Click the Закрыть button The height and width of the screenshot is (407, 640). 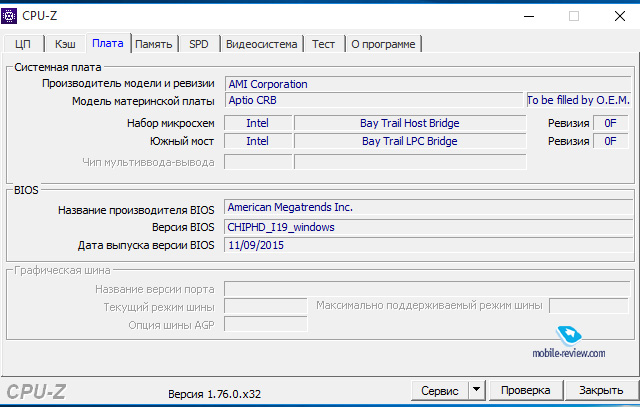click(601, 390)
